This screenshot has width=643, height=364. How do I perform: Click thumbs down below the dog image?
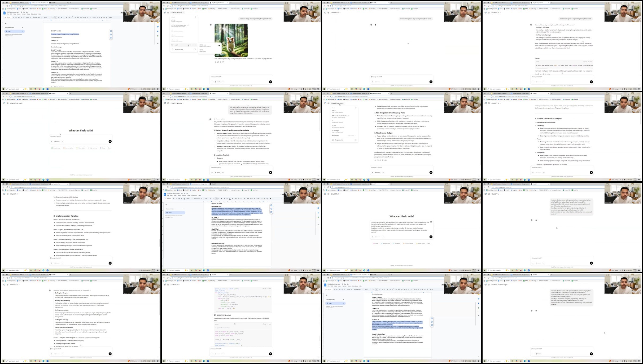223,62
